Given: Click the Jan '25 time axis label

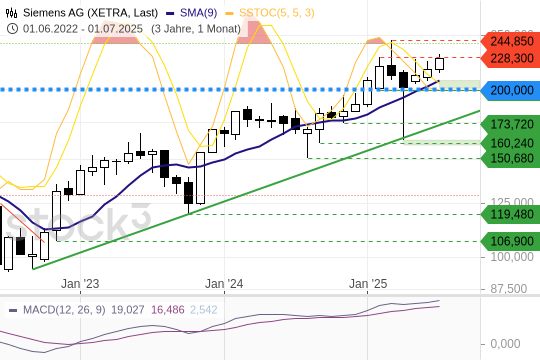Looking at the screenshot, I should 368,284.
